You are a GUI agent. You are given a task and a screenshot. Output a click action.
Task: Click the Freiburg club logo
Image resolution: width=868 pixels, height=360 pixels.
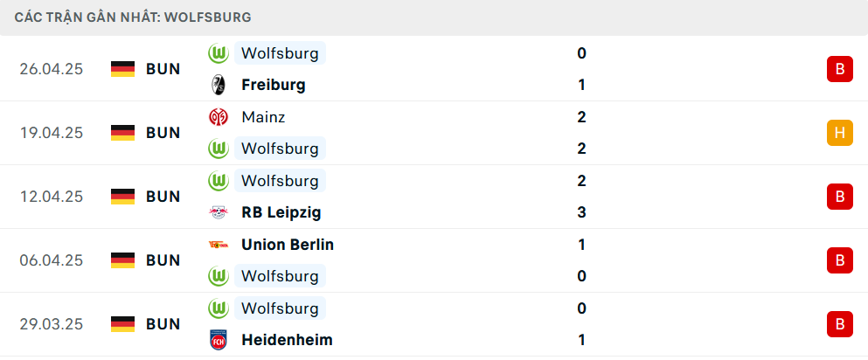pyautogui.click(x=219, y=85)
